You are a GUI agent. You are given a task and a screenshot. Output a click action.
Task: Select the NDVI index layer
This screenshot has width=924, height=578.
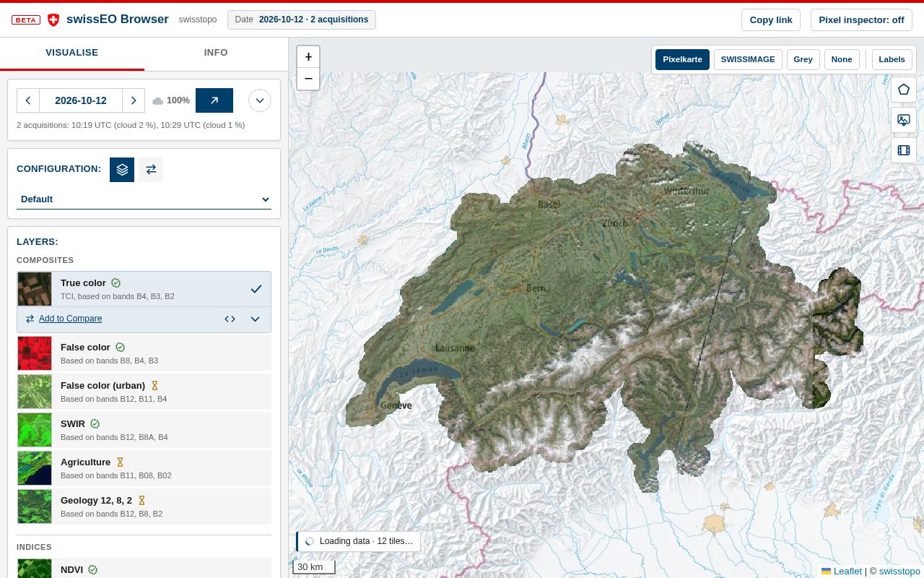point(144,569)
